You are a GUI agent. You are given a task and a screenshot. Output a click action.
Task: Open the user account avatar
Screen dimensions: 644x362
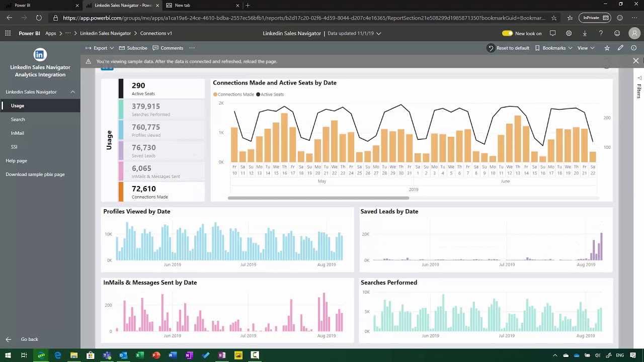tap(634, 33)
